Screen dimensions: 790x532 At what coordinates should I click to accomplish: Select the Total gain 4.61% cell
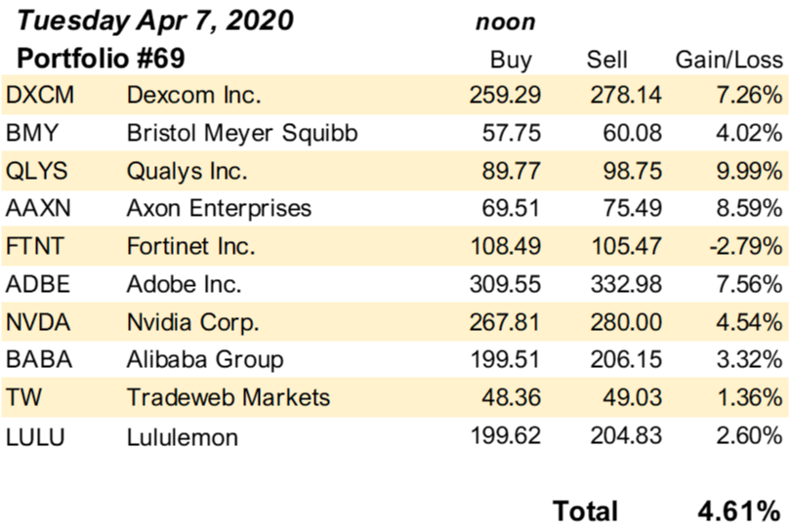739,512
